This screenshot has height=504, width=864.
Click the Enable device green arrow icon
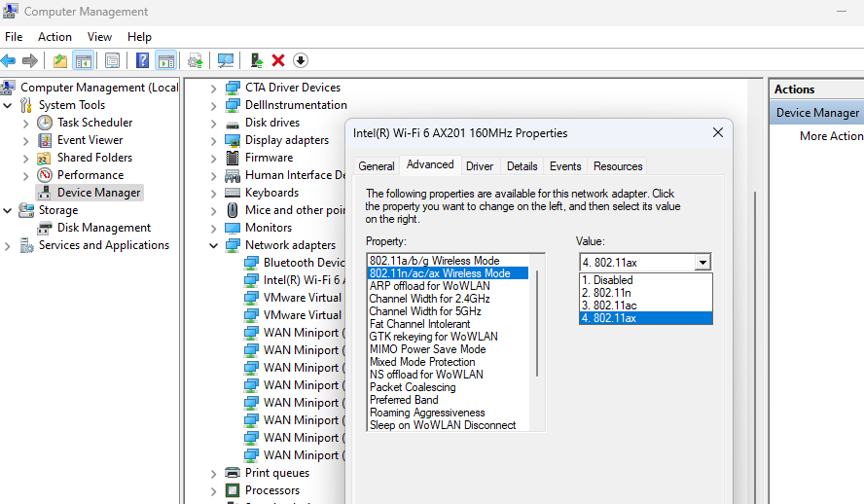point(256,60)
